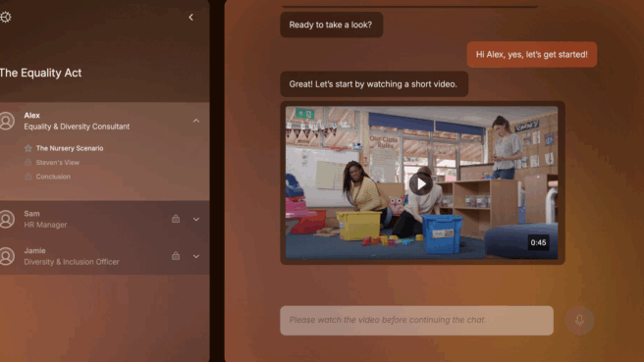The image size is (644, 362).
Task: Collapse the sidebar with the back arrow
Action: pyautogui.click(x=191, y=18)
